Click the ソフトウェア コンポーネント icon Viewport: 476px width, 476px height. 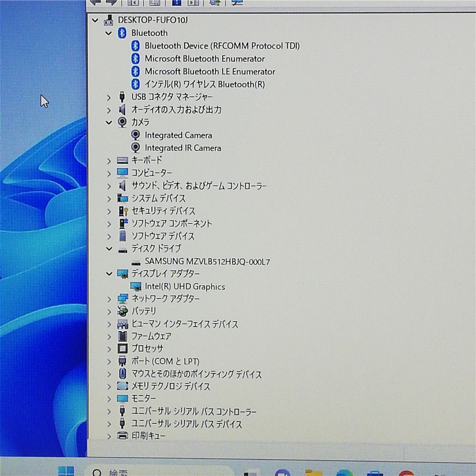(123, 223)
